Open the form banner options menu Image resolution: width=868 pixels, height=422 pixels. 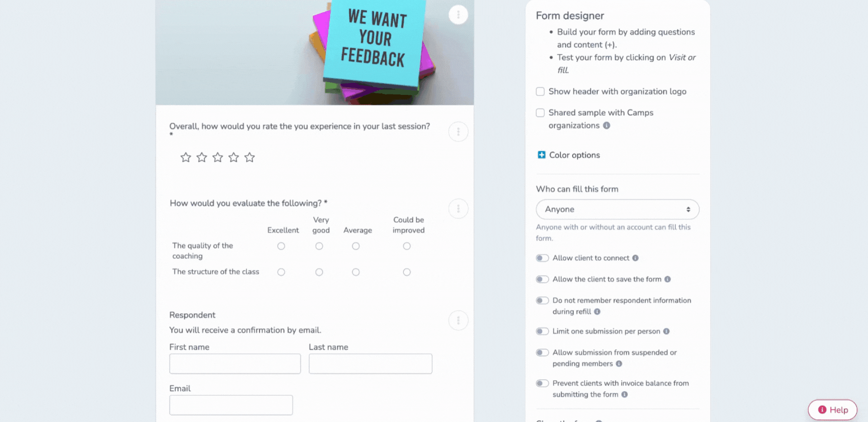[x=458, y=14]
